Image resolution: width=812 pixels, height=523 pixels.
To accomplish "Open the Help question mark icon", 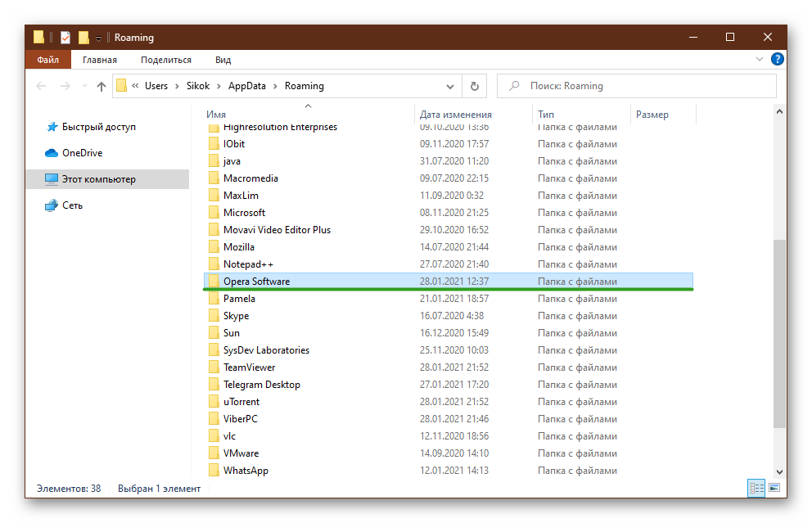I will point(777,60).
